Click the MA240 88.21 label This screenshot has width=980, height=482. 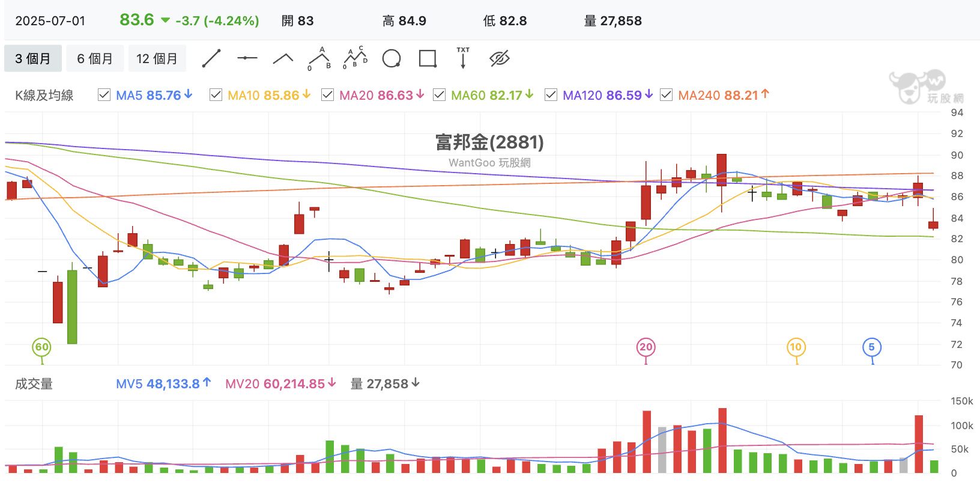(x=724, y=95)
